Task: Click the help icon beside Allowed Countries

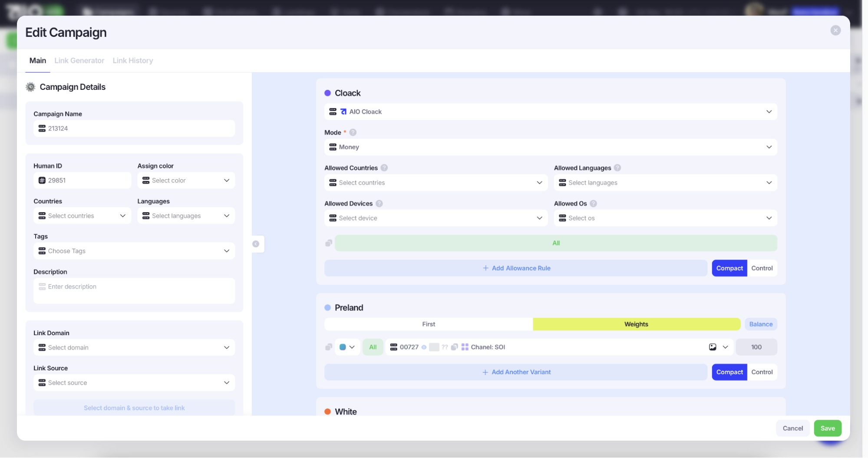Action: click(384, 168)
